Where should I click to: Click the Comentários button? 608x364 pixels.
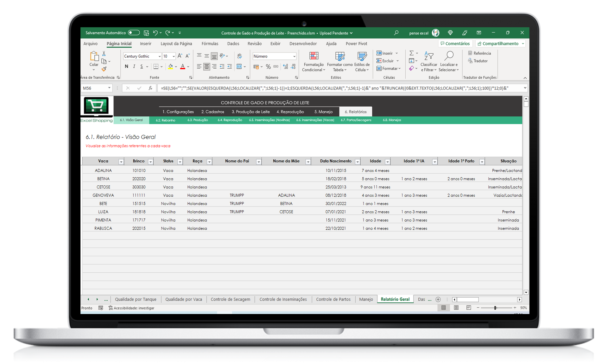coord(455,44)
